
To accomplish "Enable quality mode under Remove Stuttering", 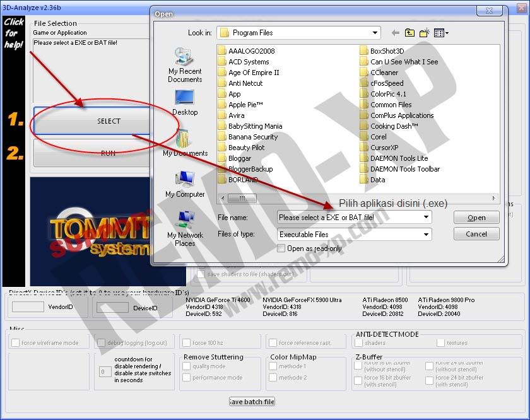I will (x=187, y=366).
